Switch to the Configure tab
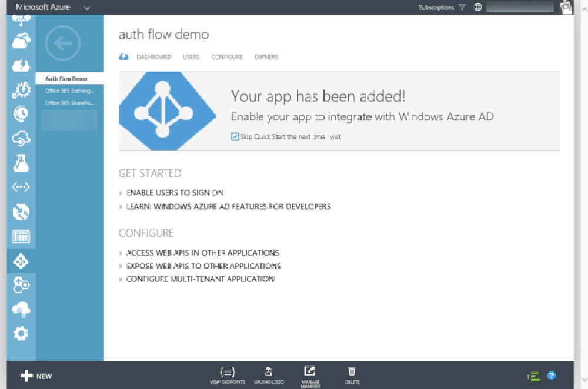Viewport: 588px width, 389px height. coord(227,57)
